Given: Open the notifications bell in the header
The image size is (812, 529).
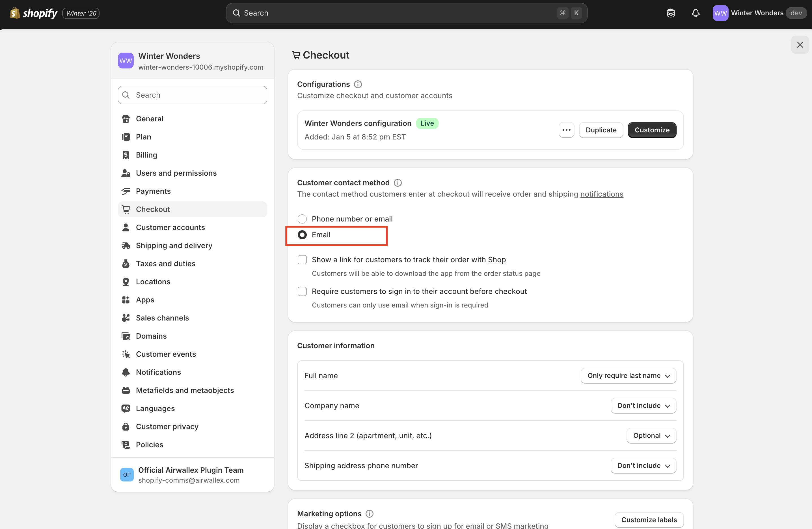Looking at the screenshot, I should [696, 13].
